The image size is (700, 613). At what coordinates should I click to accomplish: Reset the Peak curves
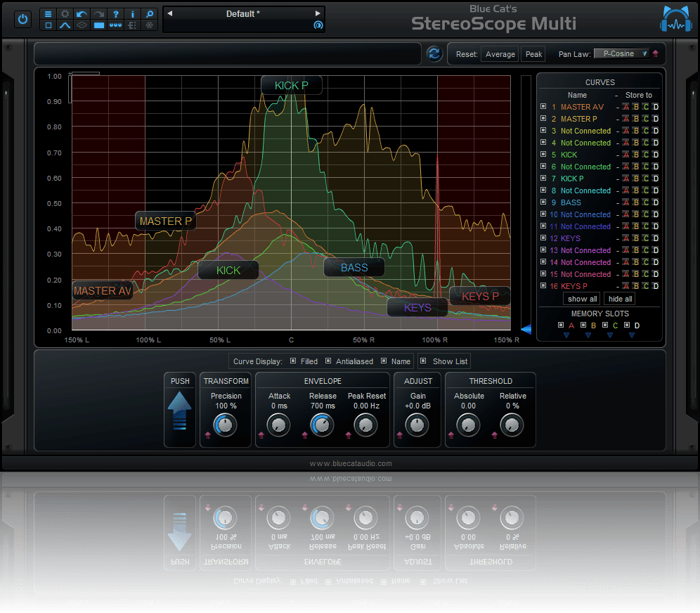coord(533,54)
